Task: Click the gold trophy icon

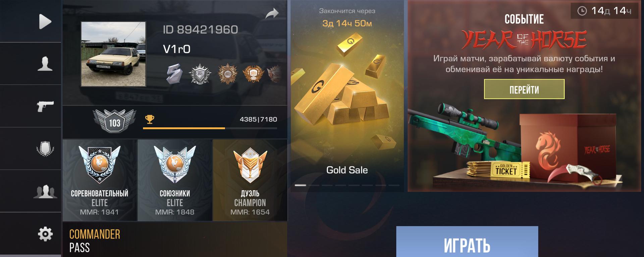Action: point(150,119)
